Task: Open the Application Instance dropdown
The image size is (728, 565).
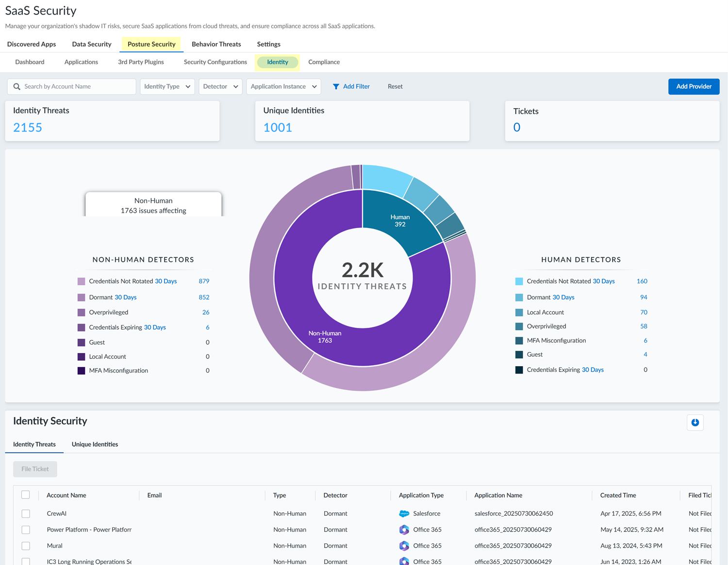Action: pyautogui.click(x=283, y=87)
